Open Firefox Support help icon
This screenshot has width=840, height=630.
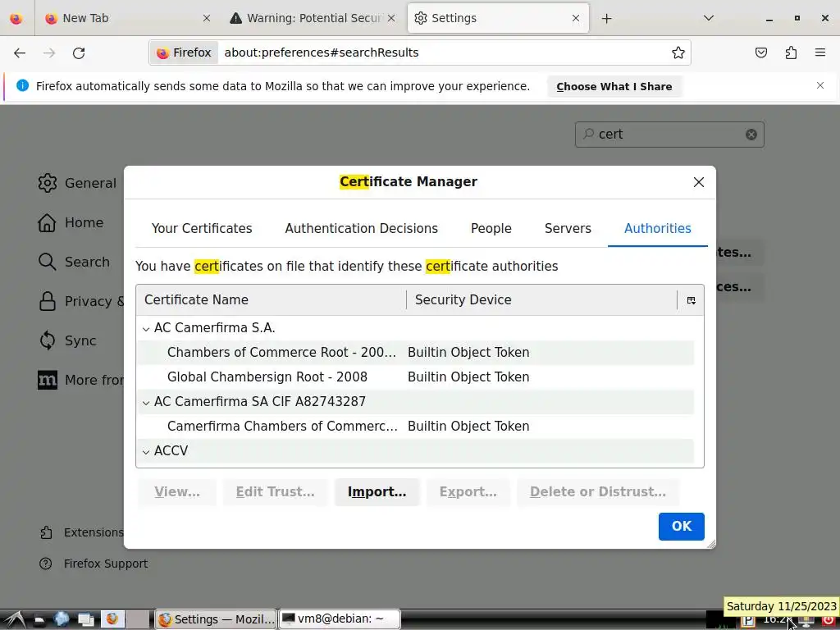coord(46,564)
